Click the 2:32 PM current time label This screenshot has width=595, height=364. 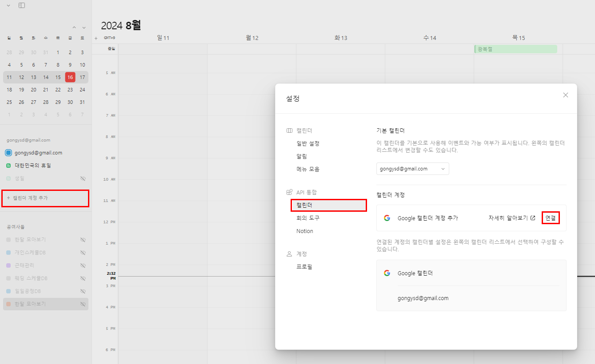point(111,276)
